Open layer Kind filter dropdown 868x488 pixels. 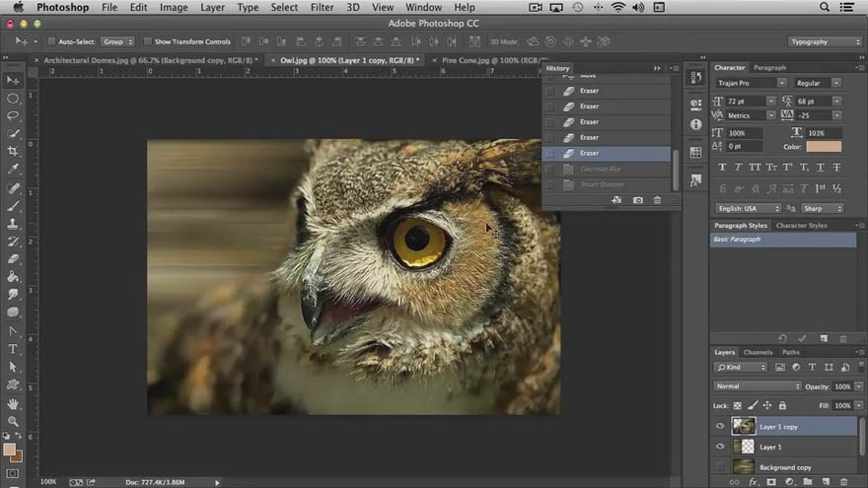point(740,367)
